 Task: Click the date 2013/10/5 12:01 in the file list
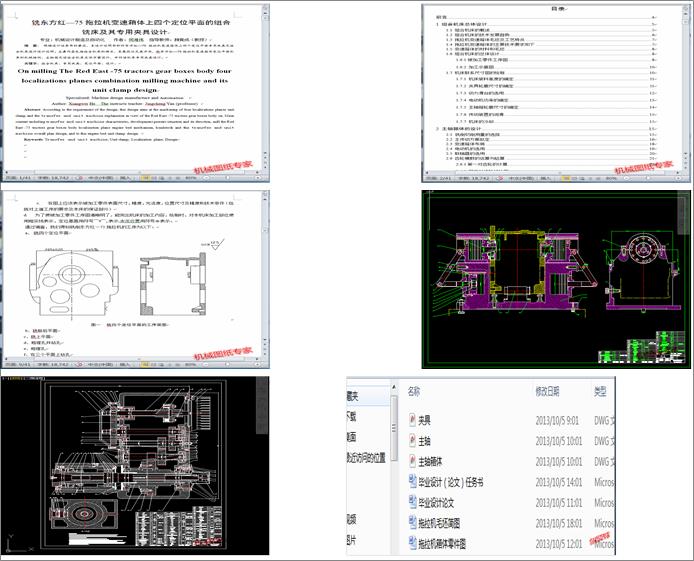pos(559,543)
